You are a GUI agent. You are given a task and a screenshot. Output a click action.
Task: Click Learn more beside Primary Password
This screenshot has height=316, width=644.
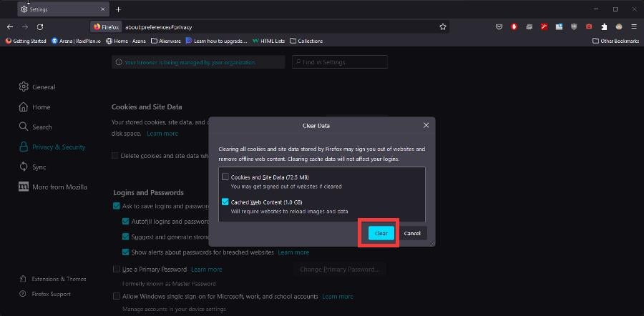(207, 270)
